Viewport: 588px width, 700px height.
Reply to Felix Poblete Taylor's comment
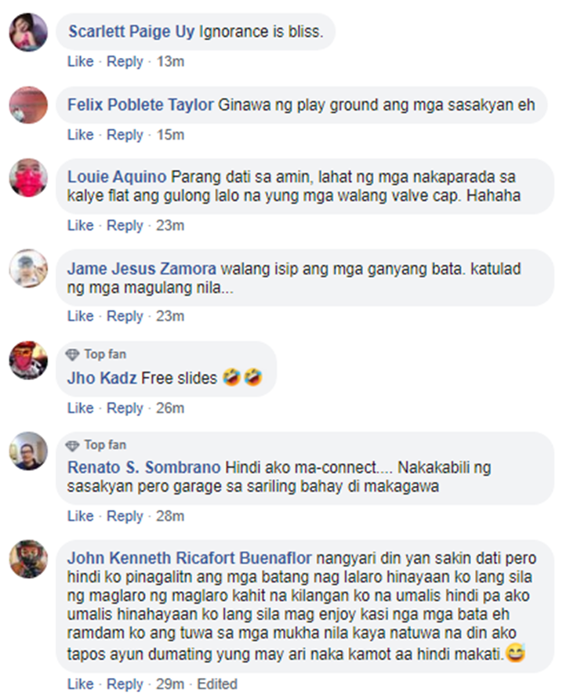pos(125,135)
